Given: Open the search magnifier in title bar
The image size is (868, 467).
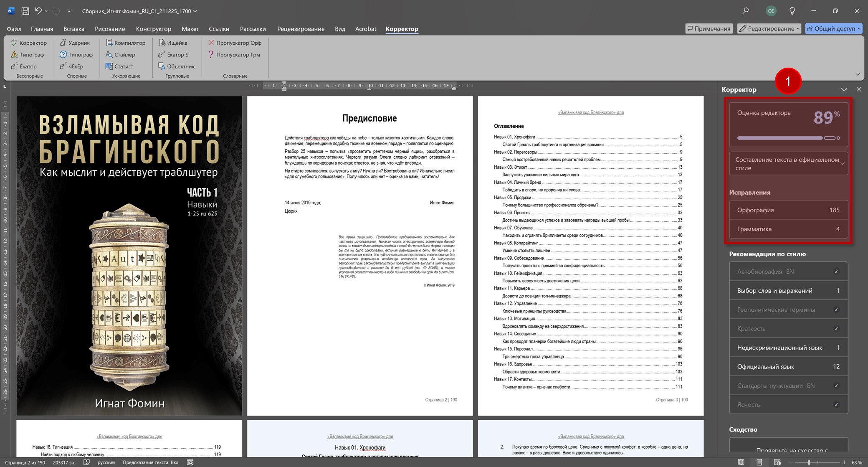Looking at the screenshot, I should point(745,11).
